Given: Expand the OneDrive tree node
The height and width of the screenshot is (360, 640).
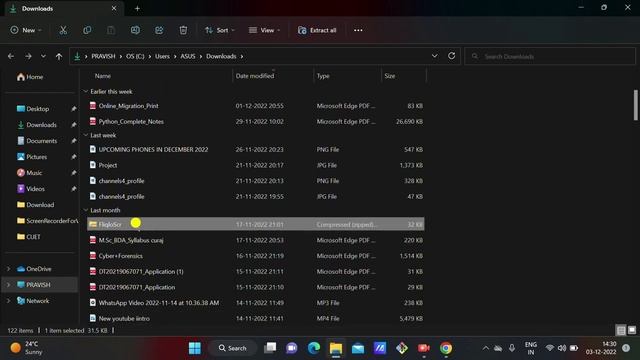Looking at the screenshot, I should coord(9,269).
